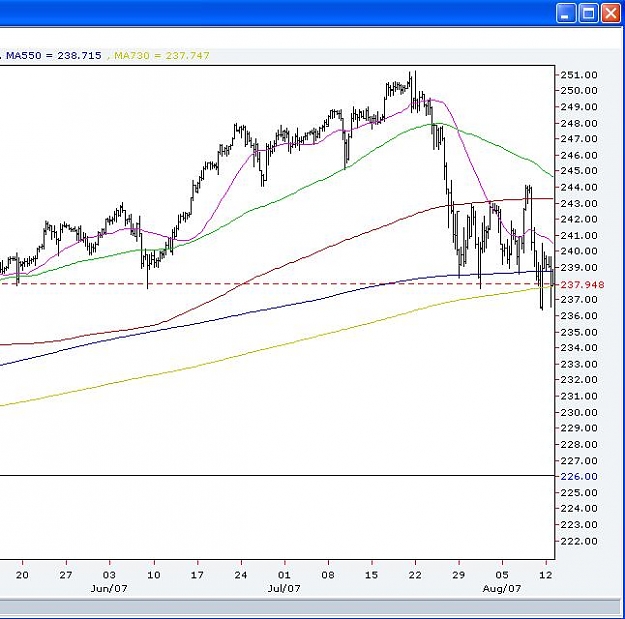Image resolution: width=625 pixels, height=619 pixels.
Task: Click the Aug/07 month label
Action: (x=502, y=588)
